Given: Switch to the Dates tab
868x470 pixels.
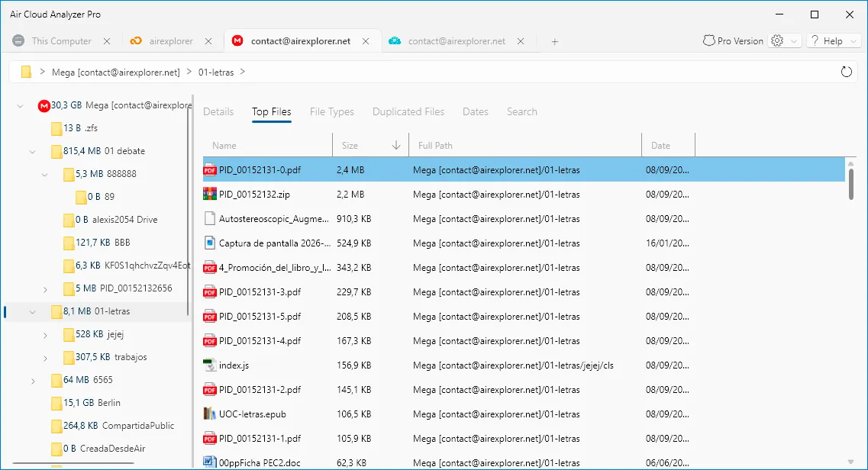Looking at the screenshot, I should click(476, 111).
